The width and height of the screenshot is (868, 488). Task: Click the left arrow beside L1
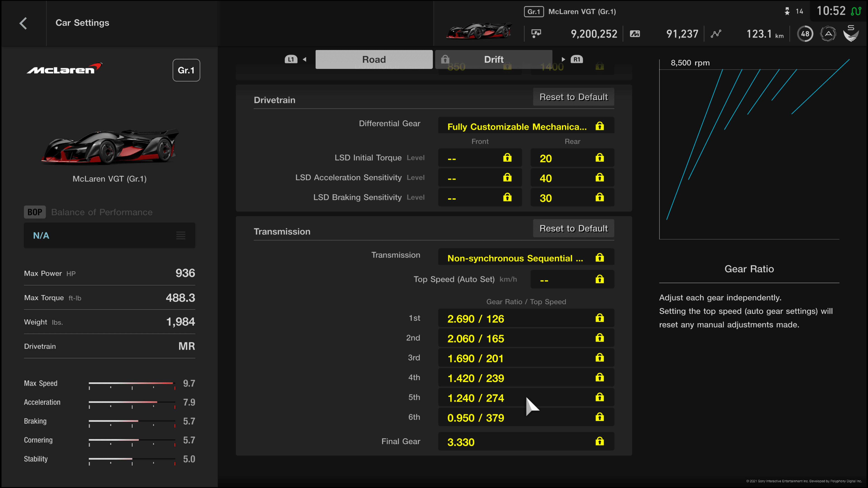[305, 59]
